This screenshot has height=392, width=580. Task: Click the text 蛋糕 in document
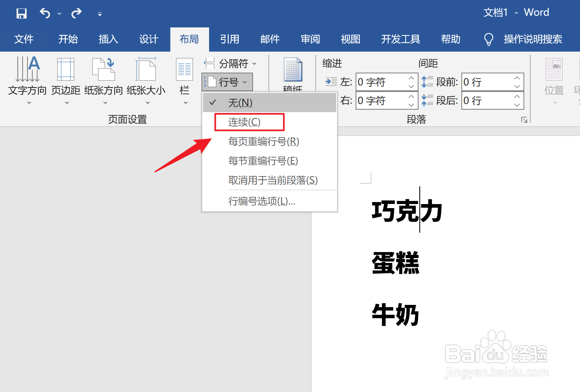click(396, 263)
